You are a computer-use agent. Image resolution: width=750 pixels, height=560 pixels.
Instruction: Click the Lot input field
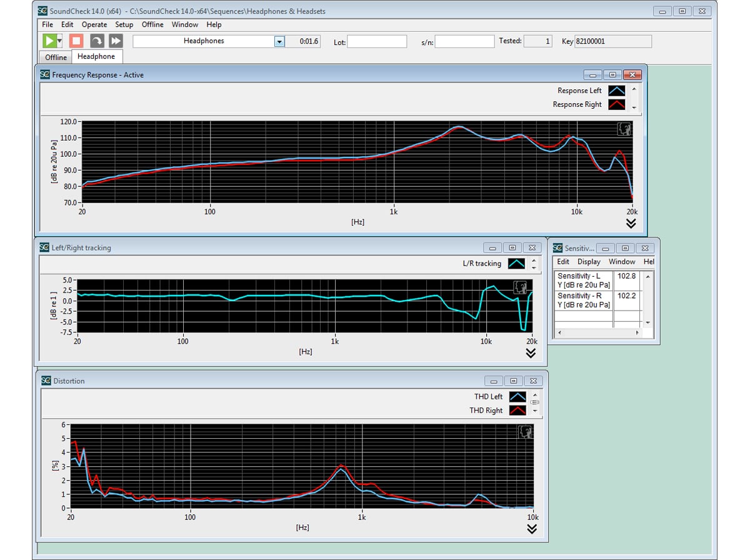tap(377, 41)
